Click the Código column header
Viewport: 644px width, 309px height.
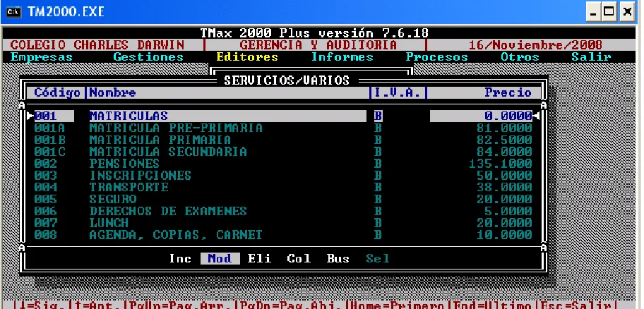coord(57,92)
